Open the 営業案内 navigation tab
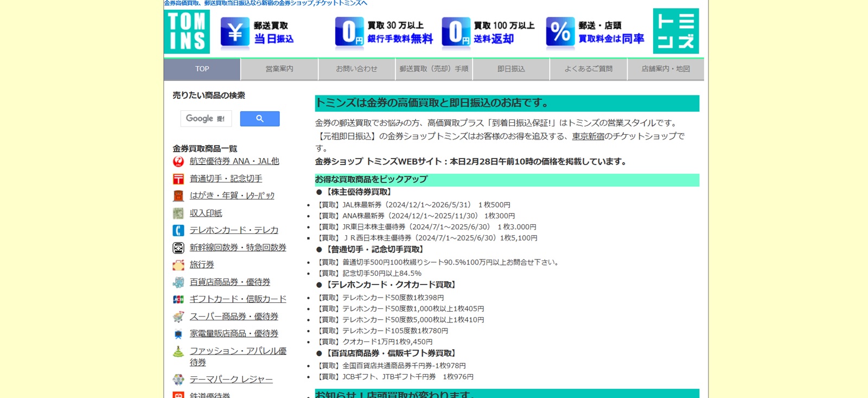Image resolution: width=868 pixels, height=398 pixels. [x=279, y=69]
